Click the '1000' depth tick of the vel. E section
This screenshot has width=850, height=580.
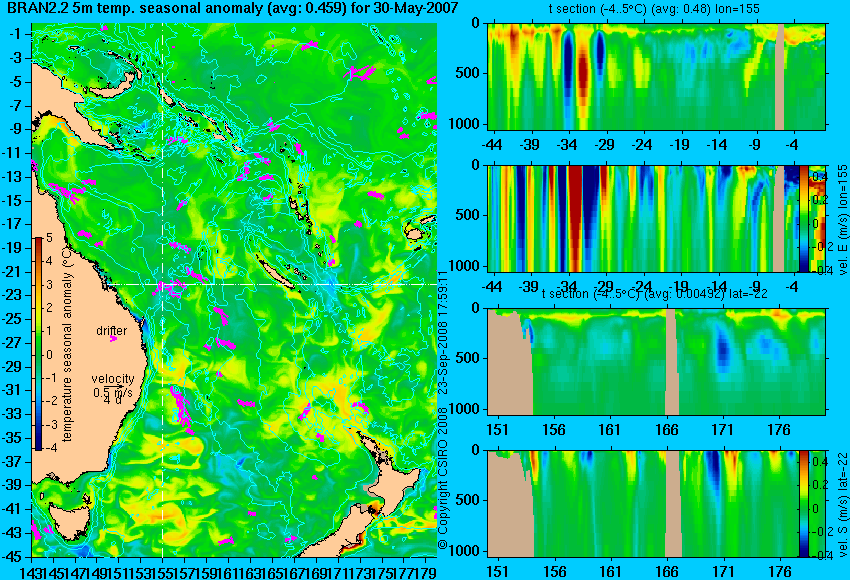pos(464,266)
